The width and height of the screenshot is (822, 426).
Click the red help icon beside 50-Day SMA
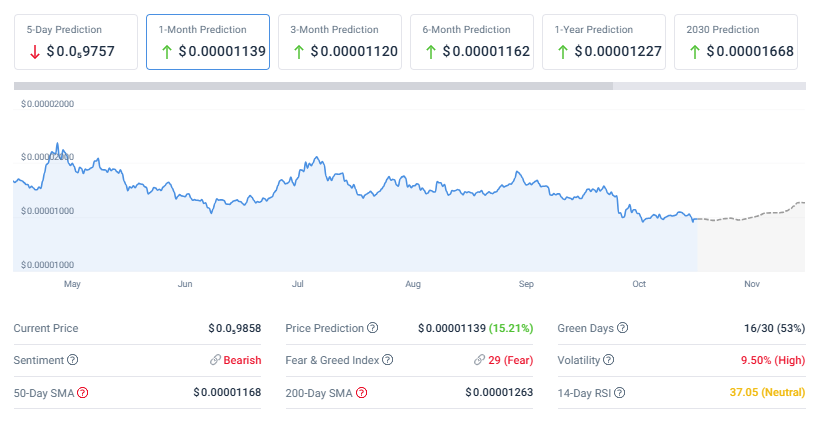click(83, 392)
